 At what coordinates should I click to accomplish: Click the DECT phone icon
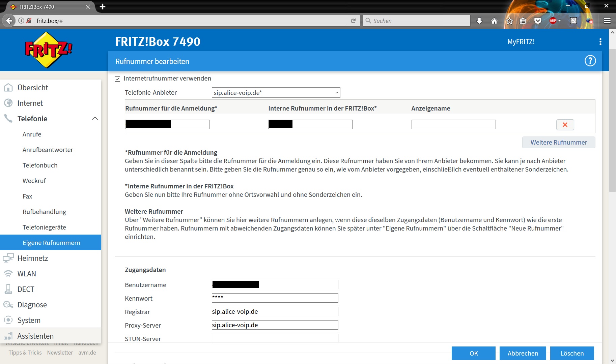(x=8, y=289)
